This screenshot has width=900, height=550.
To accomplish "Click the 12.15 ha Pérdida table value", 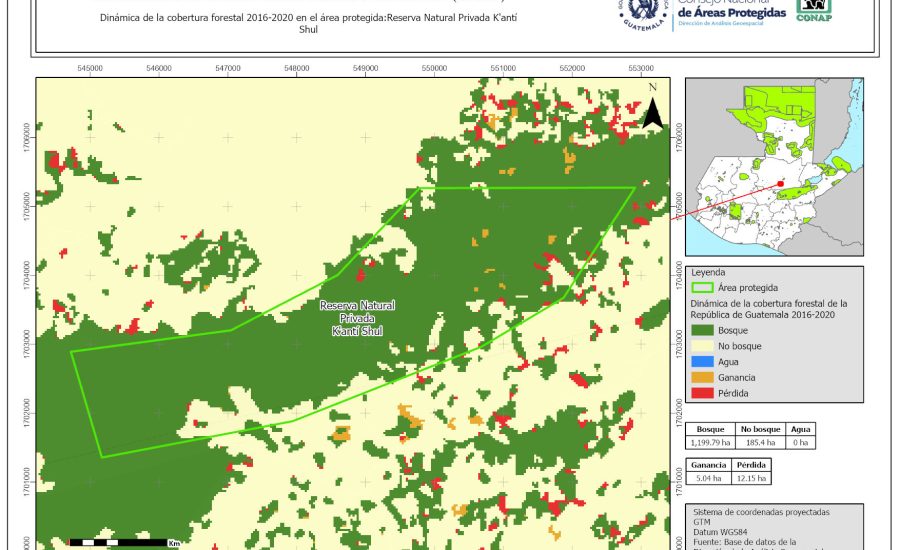I will [x=751, y=478].
